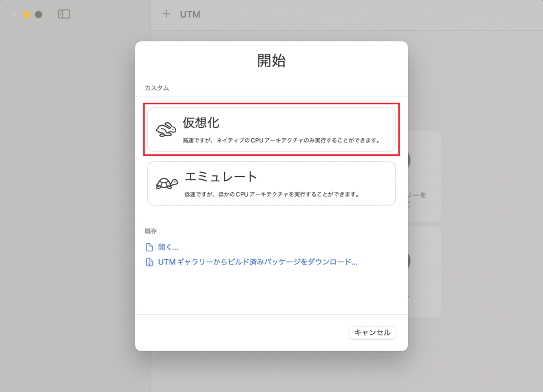The height and width of the screenshot is (392, 543).
Task: Open the UTMギャラリー download link
Action: [258, 262]
